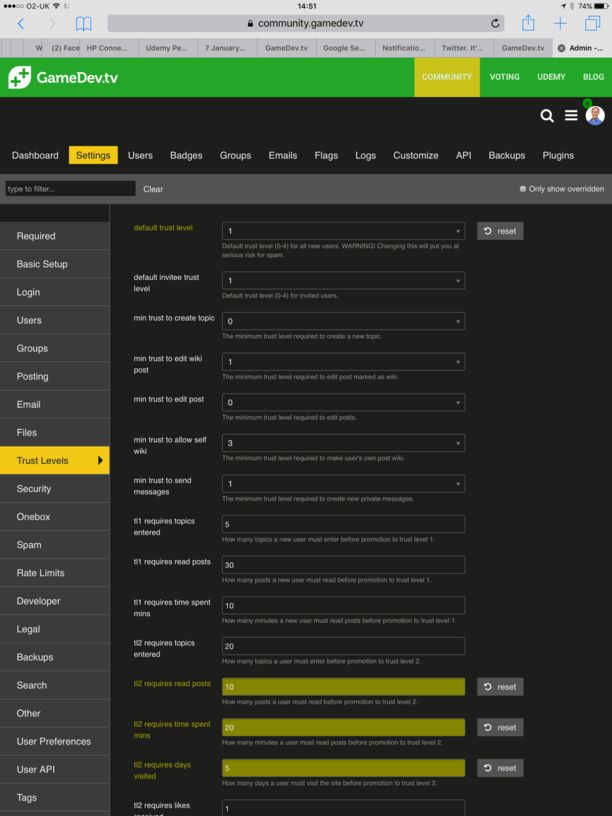The image size is (612, 816).
Task: Open UDEMY header link
Action: pos(551,77)
